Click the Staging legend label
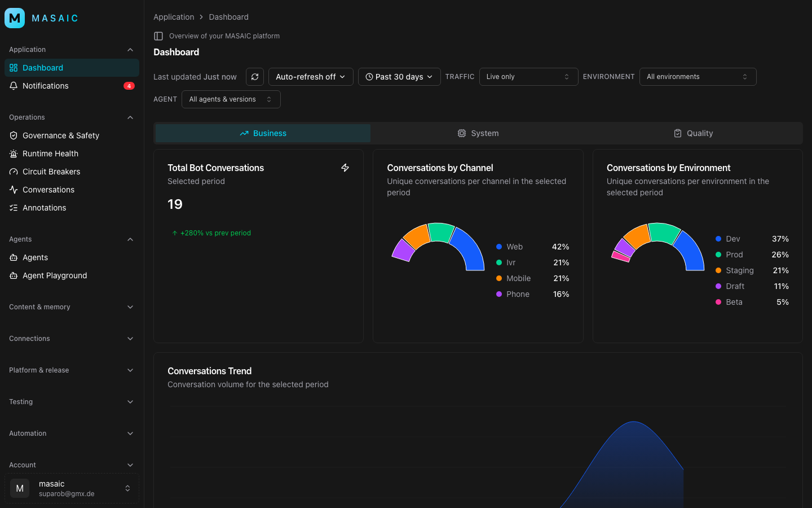Image resolution: width=812 pixels, height=508 pixels. pos(740,270)
